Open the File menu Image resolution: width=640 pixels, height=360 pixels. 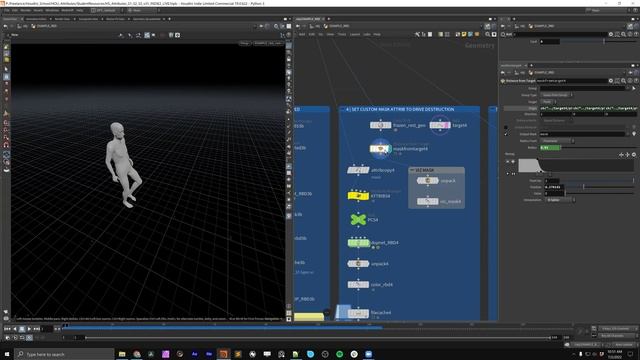pos(7,10)
